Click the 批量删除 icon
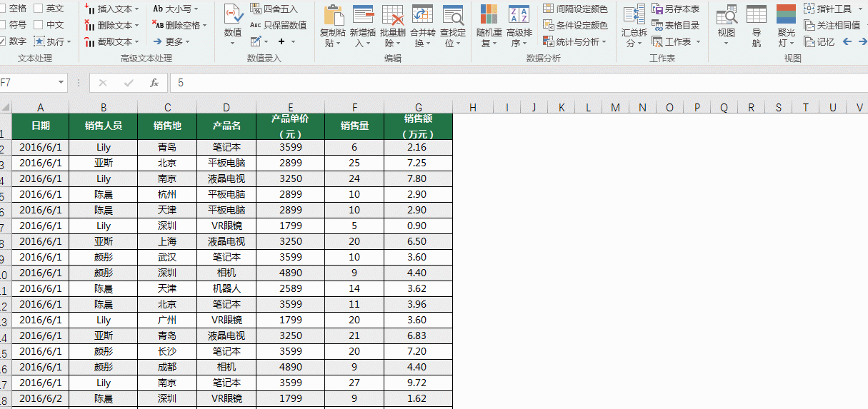868x409 pixels. tap(393, 14)
